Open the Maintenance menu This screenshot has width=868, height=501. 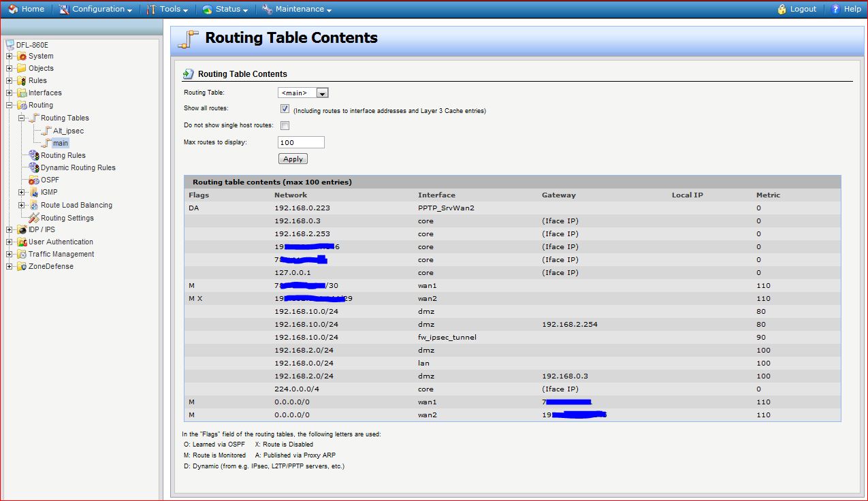click(297, 9)
